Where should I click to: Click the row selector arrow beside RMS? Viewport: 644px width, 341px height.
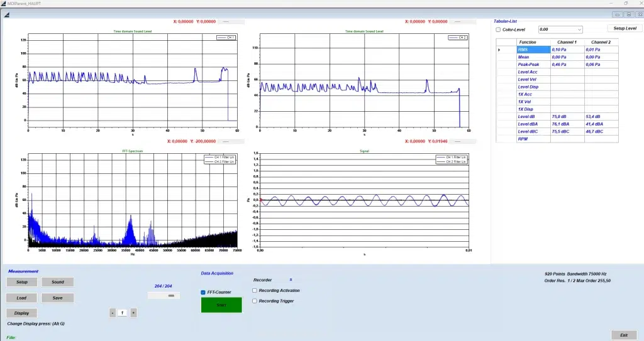(x=499, y=50)
